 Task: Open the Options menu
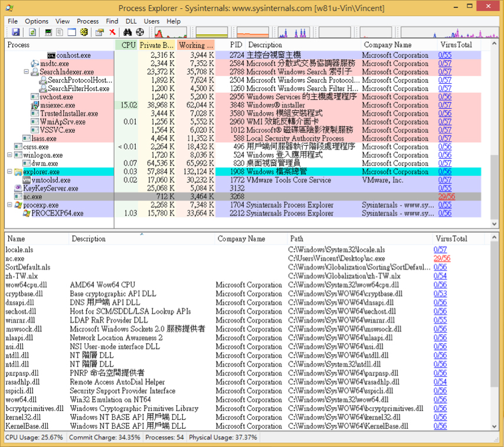(x=37, y=21)
